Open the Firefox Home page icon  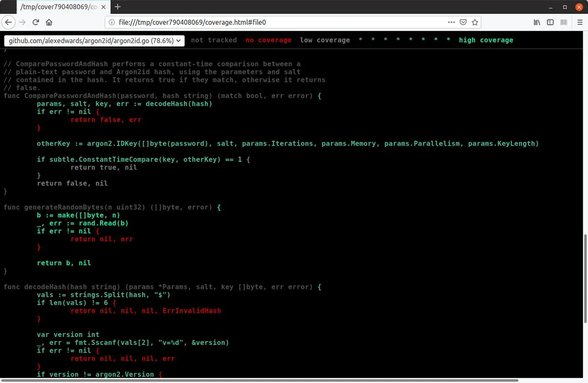pyautogui.click(x=49, y=22)
